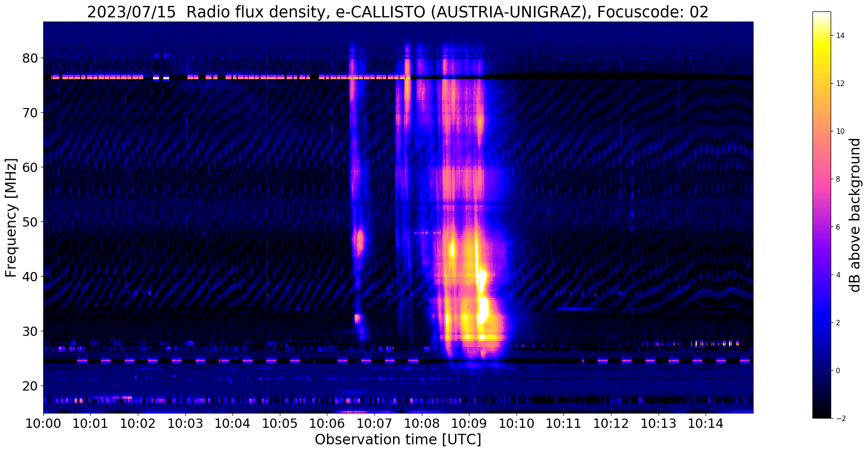Click the plot title mentioning e-CALLISTO AUSTRIA-UNIGRAZ
868x452 pixels.
pyautogui.click(x=398, y=12)
